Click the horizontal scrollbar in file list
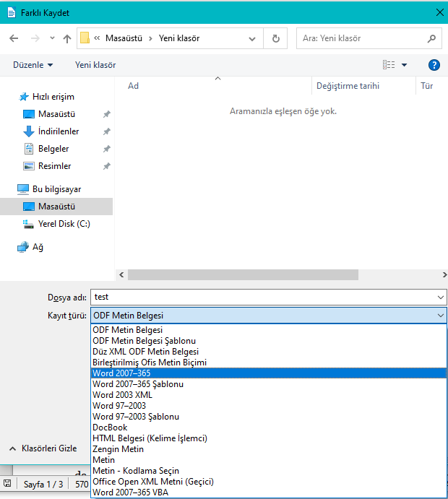 pyautogui.click(x=243, y=274)
